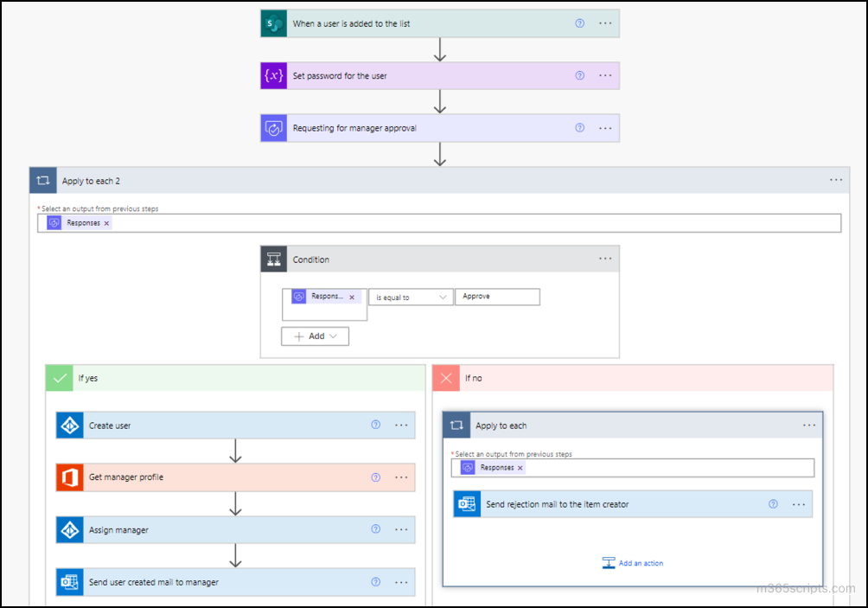Click the Condition control icon

[273, 259]
